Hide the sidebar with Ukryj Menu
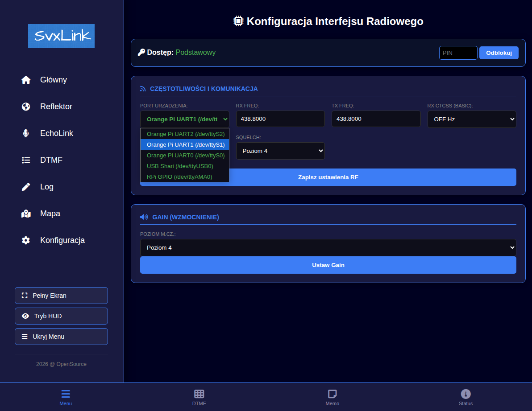The width and height of the screenshot is (532, 411). coord(61,337)
